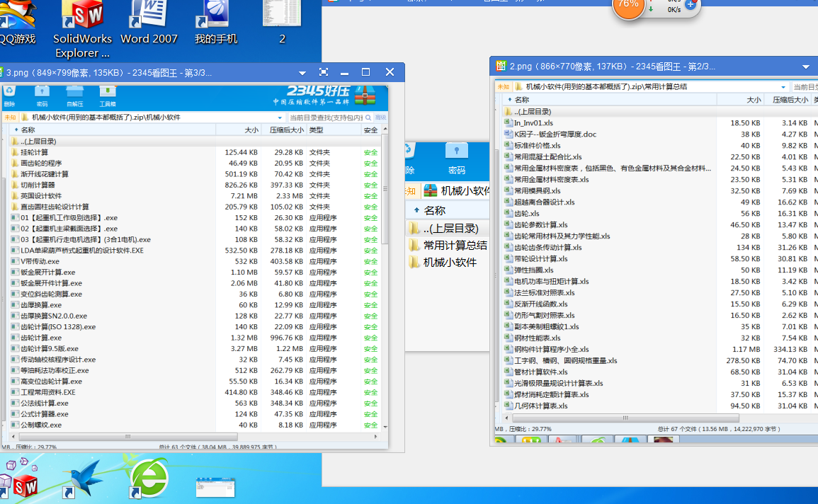Image resolution: width=818 pixels, height=504 pixels.
Task: Open the desktop file named 2
Action: (x=282, y=23)
